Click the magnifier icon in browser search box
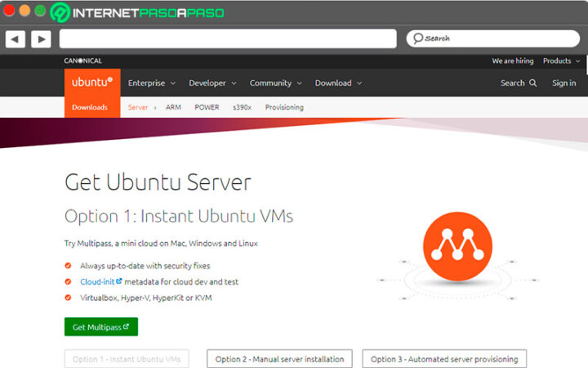Image resolution: width=588 pixels, height=368 pixels. (x=417, y=38)
